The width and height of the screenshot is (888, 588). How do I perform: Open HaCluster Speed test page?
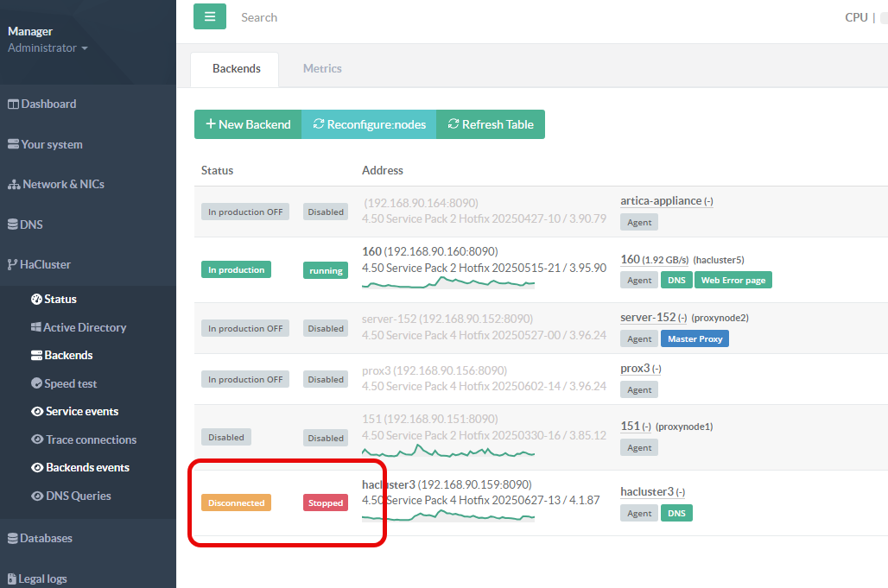70,383
